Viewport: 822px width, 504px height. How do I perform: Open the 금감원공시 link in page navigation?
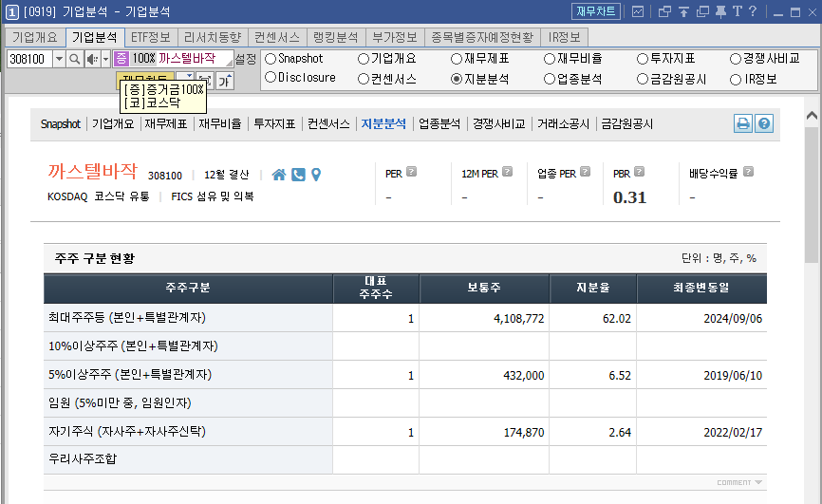coord(627,124)
